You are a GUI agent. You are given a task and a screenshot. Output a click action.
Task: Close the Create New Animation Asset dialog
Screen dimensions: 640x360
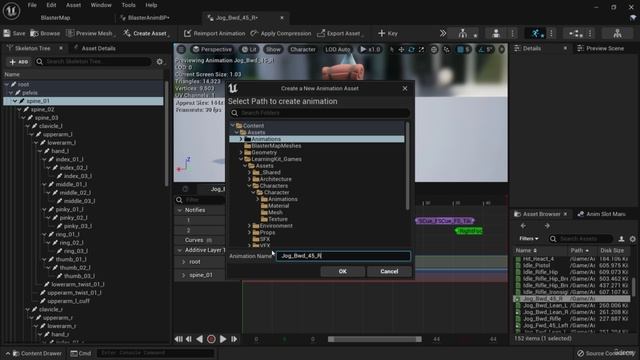tap(404, 88)
